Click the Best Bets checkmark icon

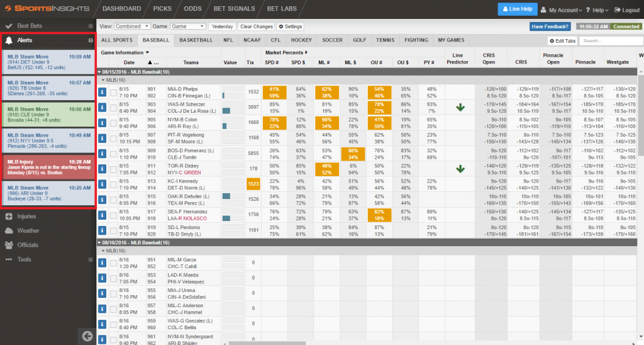click(9, 26)
